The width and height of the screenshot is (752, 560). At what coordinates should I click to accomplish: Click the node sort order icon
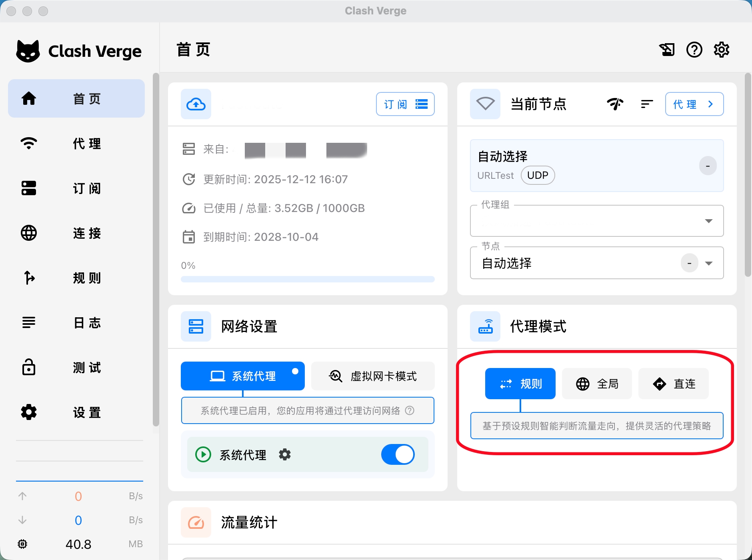(646, 104)
